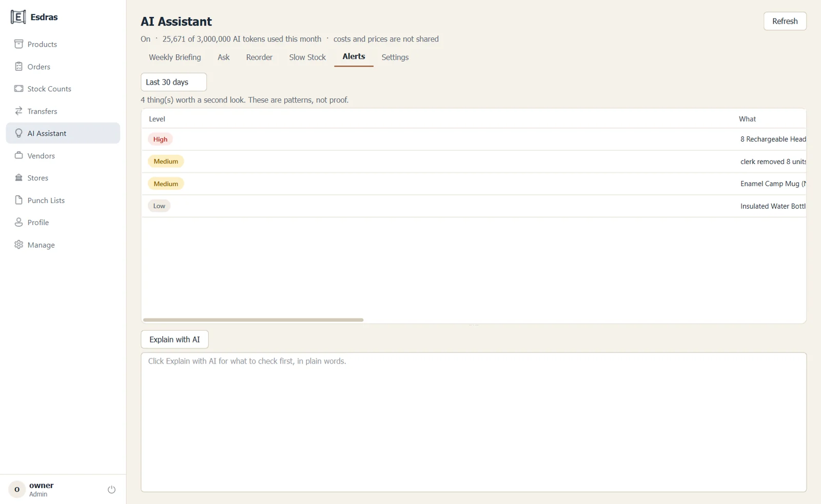This screenshot has height=504, width=821.
Task: Click the Manage gear icon
Action: 19,245
